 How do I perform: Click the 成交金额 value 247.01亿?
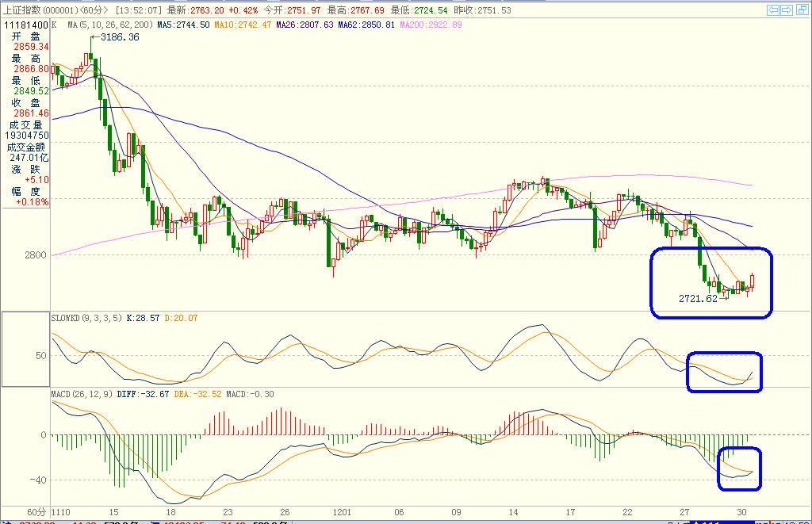tap(29, 158)
